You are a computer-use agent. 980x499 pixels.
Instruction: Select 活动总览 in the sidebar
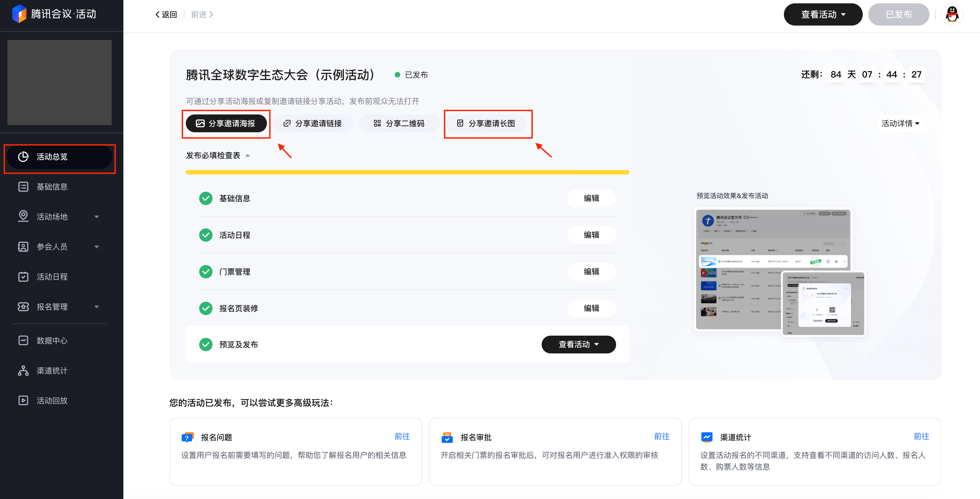(x=59, y=156)
